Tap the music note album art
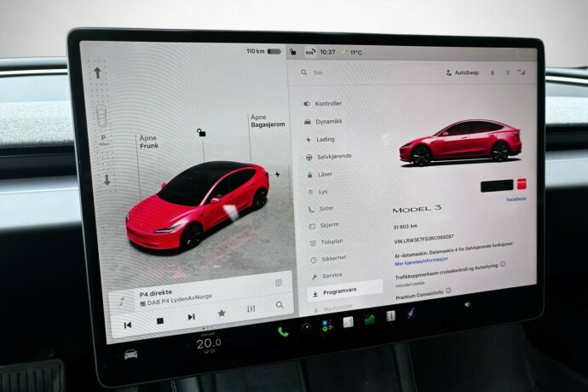Image resolution: width=588 pixels, height=392 pixels. click(x=122, y=301)
